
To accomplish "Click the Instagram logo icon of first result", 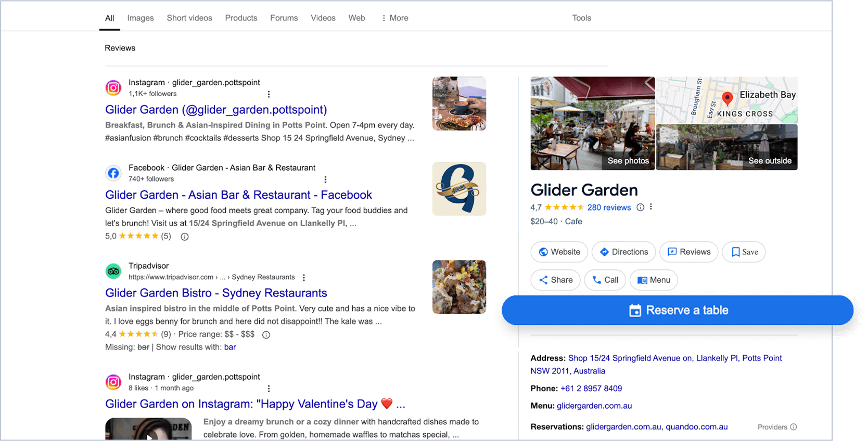I will (113, 88).
